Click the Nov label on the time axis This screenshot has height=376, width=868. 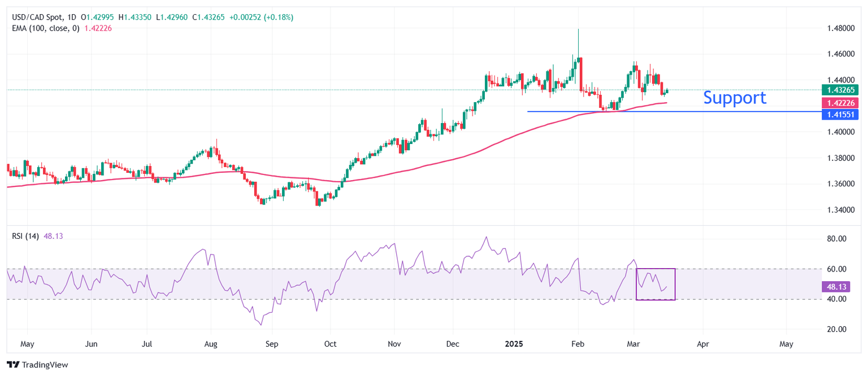click(x=394, y=343)
